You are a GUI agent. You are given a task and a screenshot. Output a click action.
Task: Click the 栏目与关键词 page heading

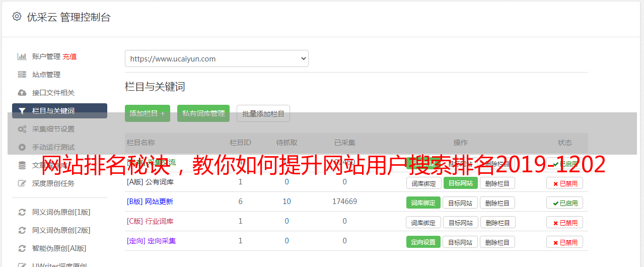point(155,87)
